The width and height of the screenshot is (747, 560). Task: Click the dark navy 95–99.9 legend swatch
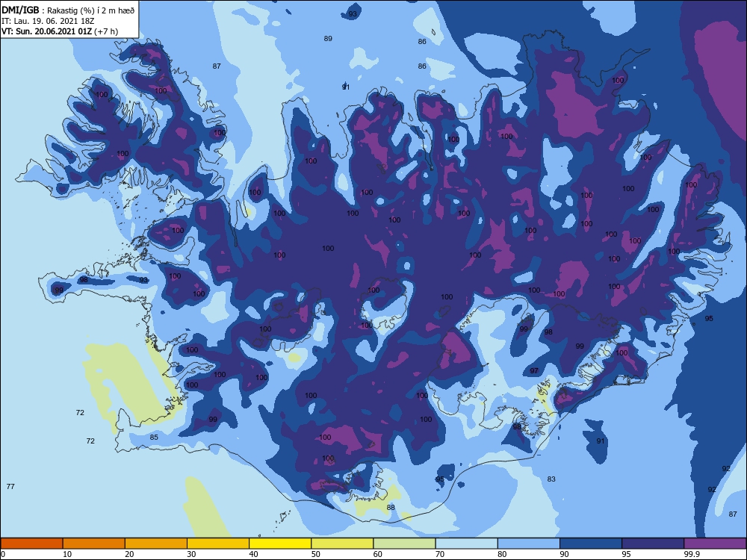653,544
